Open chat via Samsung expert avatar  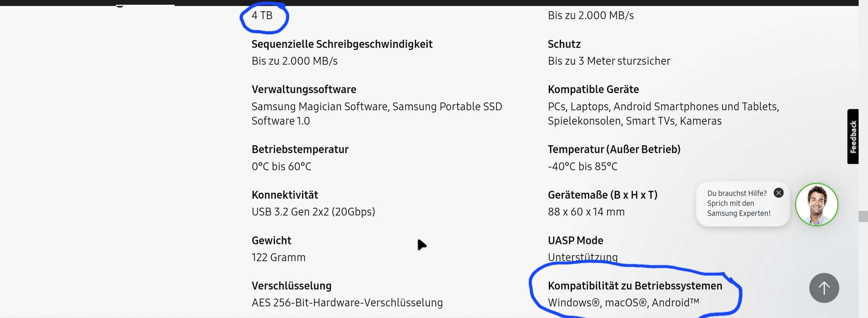816,205
